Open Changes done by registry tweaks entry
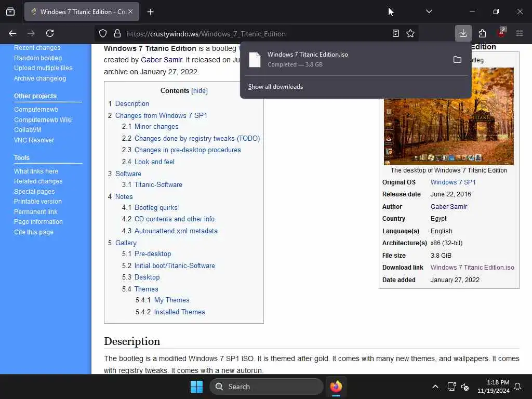 191,138
